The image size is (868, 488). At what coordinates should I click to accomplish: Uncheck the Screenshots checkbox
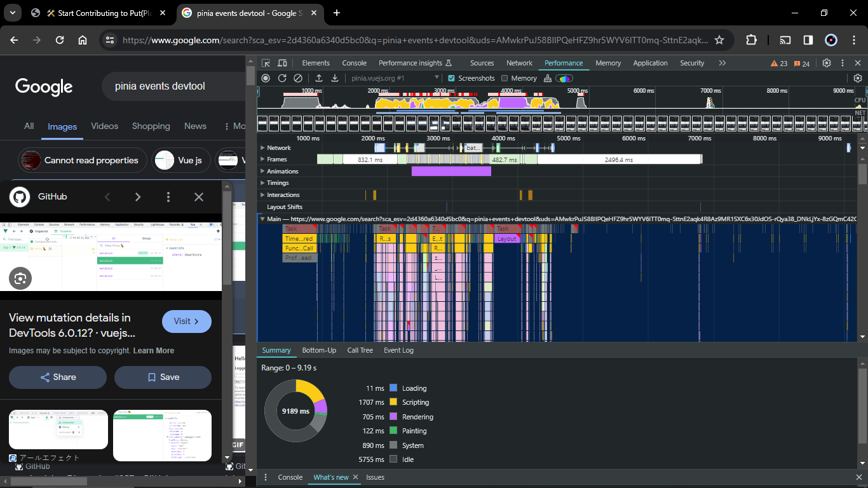451,78
